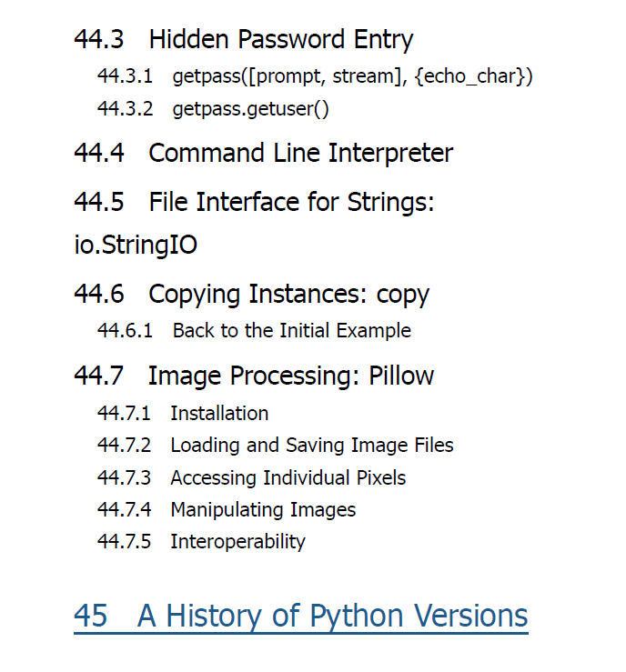Image resolution: width=626 pixels, height=672 pixels.
Task: Follow the chapter 45 History of Python Versions link
Action: (300, 617)
